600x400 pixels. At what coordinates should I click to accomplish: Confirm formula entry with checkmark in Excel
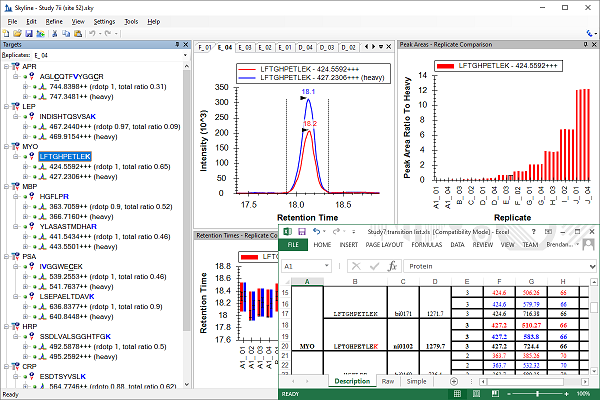click(374, 266)
